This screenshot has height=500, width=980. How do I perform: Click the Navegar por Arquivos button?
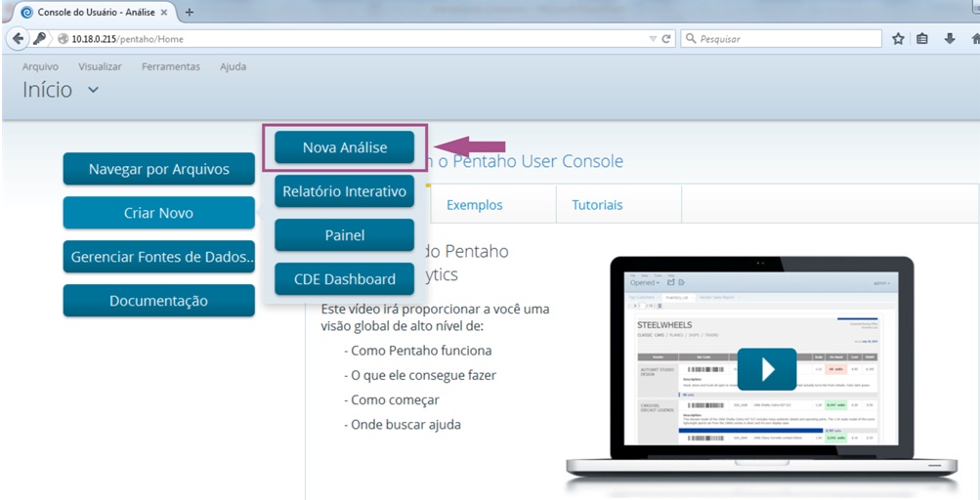click(x=158, y=169)
